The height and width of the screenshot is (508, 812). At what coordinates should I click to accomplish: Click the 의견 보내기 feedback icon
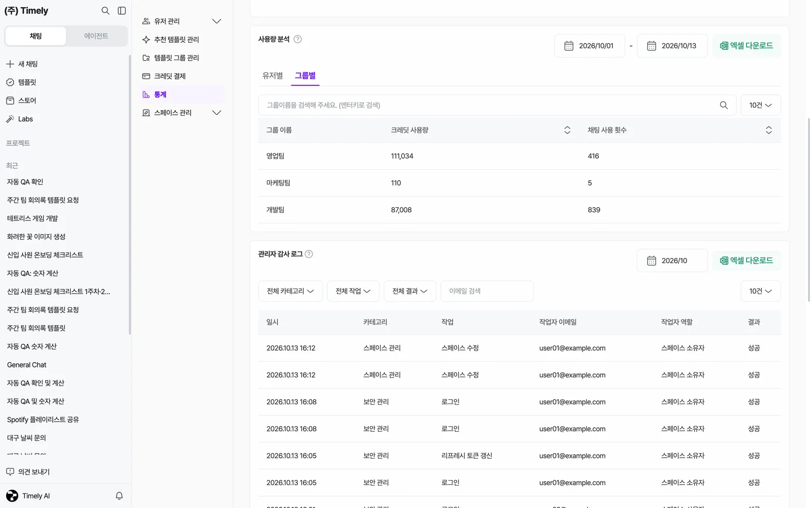pyautogui.click(x=10, y=472)
